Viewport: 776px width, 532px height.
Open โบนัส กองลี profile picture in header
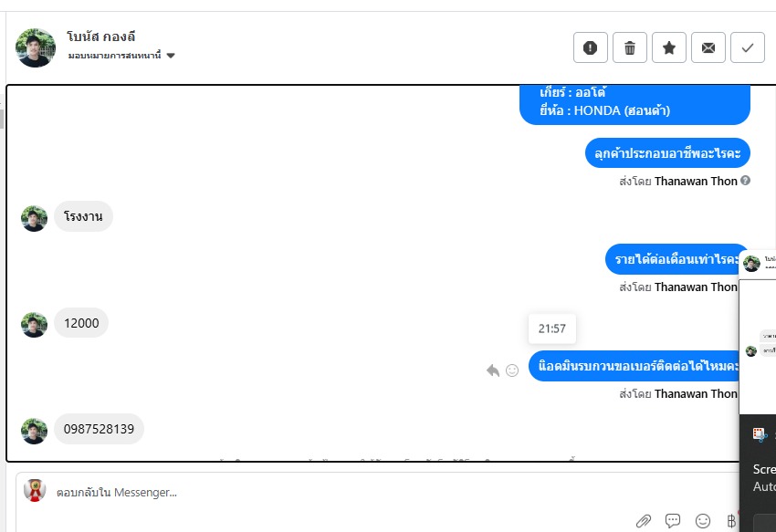[36, 47]
